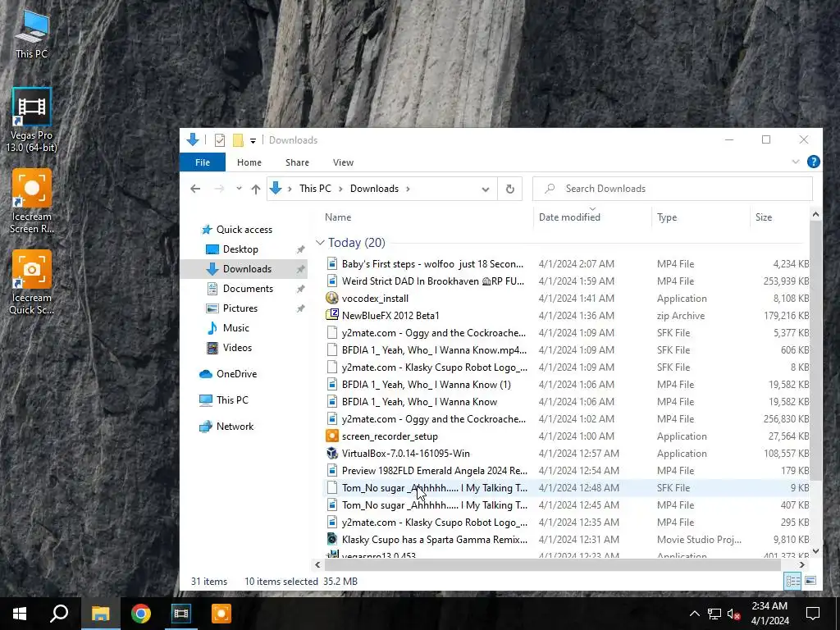
Task: Select Music in navigation pane
Action: (x=235, y=328)
